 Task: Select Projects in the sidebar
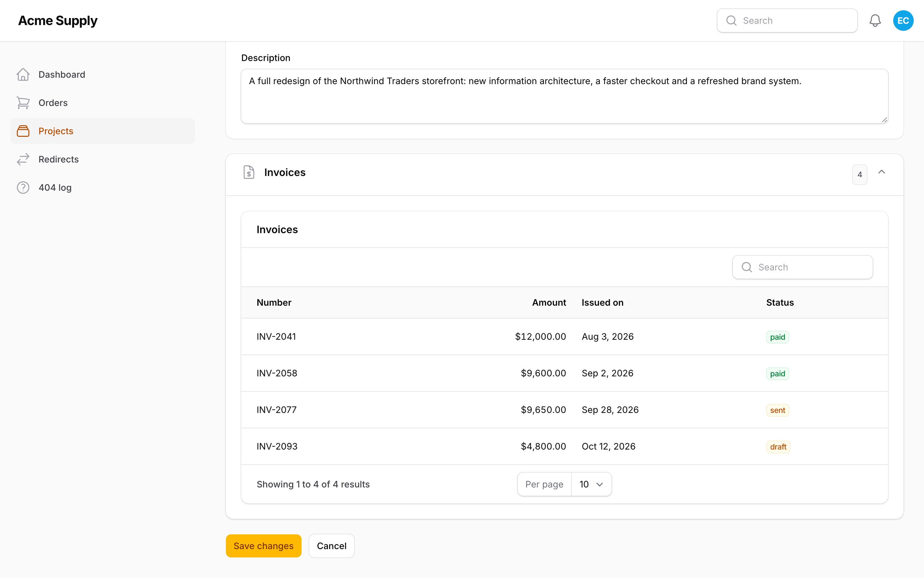(x=102, y=131)
